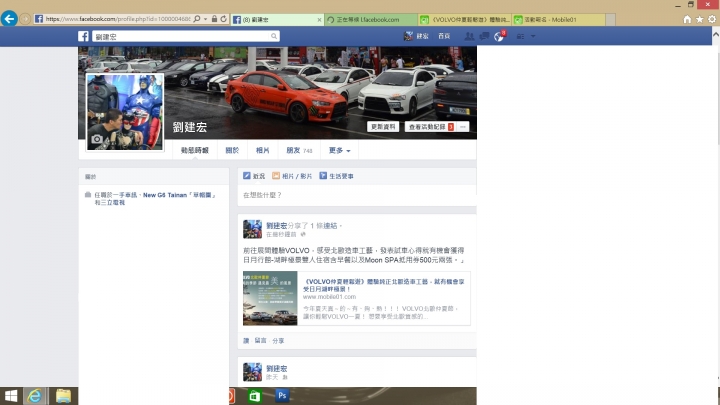Image resolution: width=720 pixels, height=405 pixels.
Task: Comment on the VOLVO shared post
Action: [260, 341]
